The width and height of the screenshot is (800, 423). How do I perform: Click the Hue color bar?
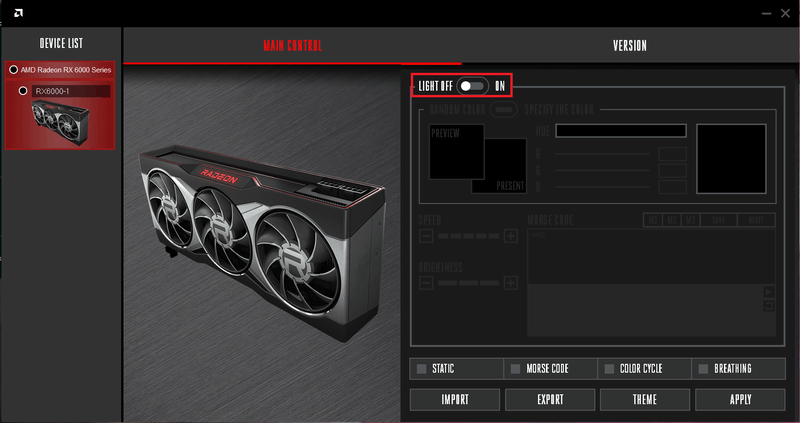click(621, 131)
